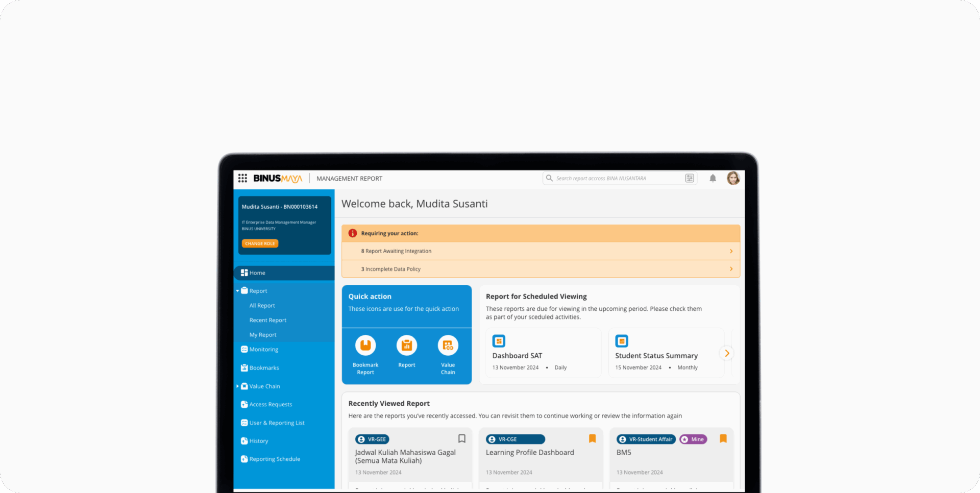
Task: Select Recent Report in sidebar
Action: [x=267, y=321]
